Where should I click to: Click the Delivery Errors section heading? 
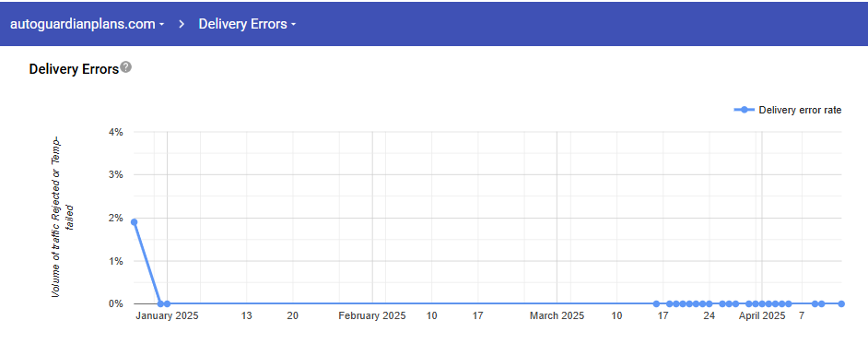pos(74,69)
